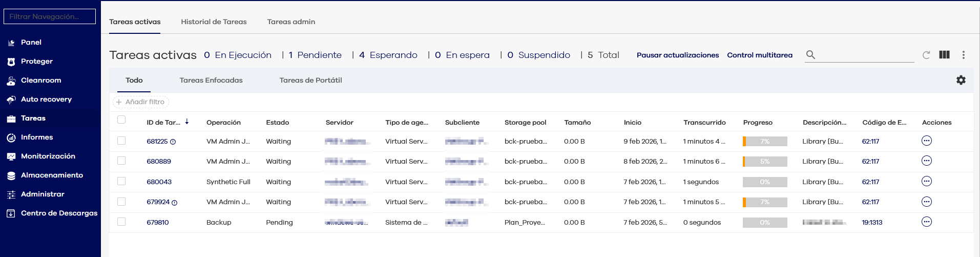980x257 pixels.
Task: Open Centro de Descargas download icon
Action: tap(11, 213)
